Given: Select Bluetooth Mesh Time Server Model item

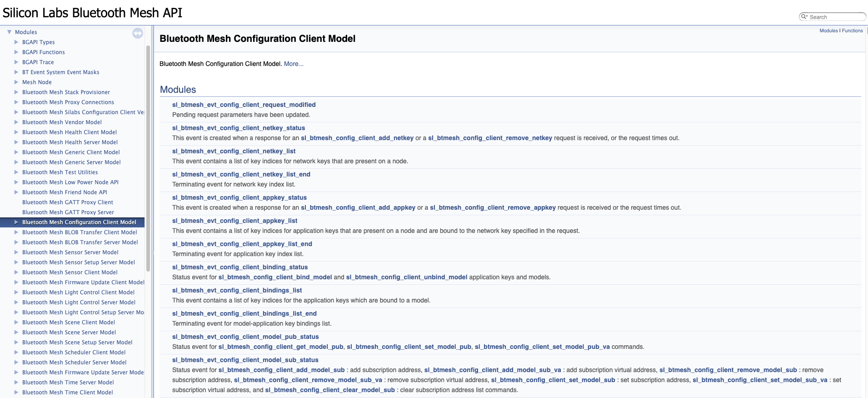Looking at the screenshot, I should point(68,382).
